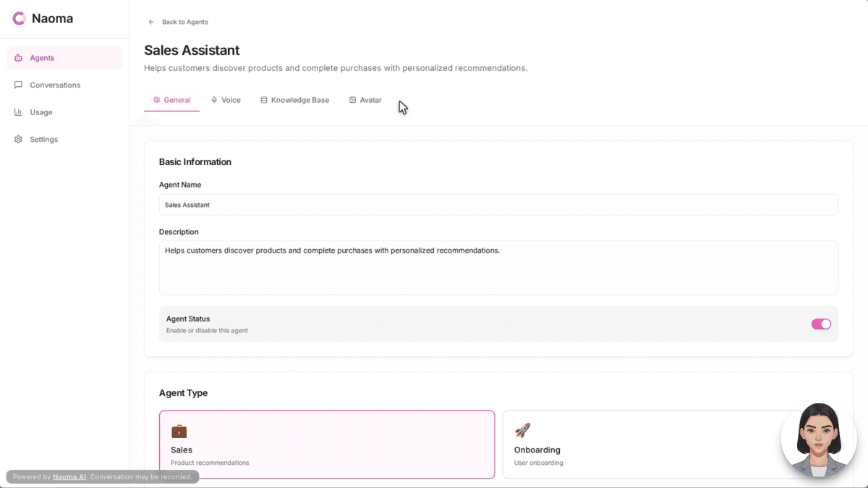Toggle the Agent Status switch

[821, 324]
